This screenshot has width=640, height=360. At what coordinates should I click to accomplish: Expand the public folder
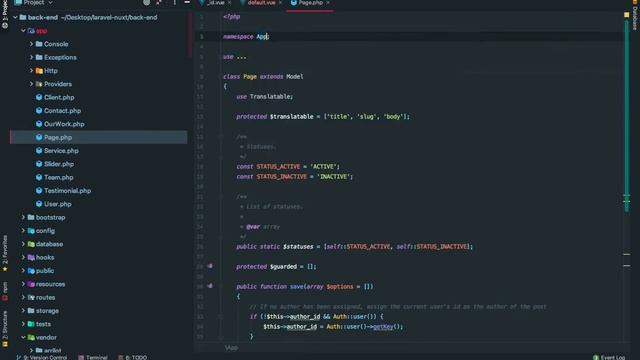(x=23, y=271)
